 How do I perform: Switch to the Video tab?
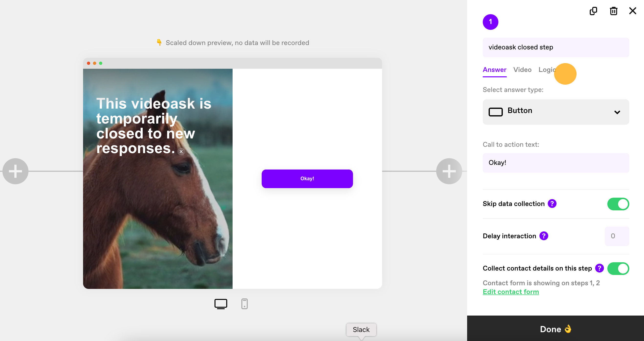(x=522, y=70)
